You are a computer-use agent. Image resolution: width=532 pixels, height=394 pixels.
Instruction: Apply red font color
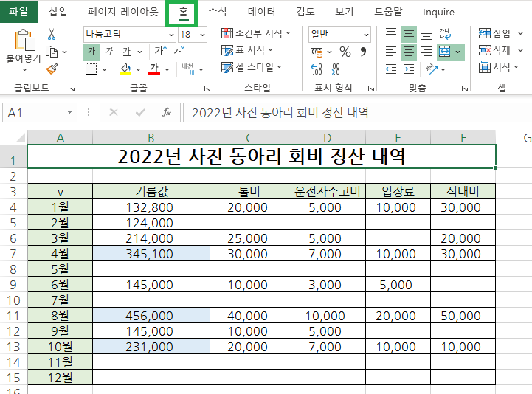pos(154,69)
